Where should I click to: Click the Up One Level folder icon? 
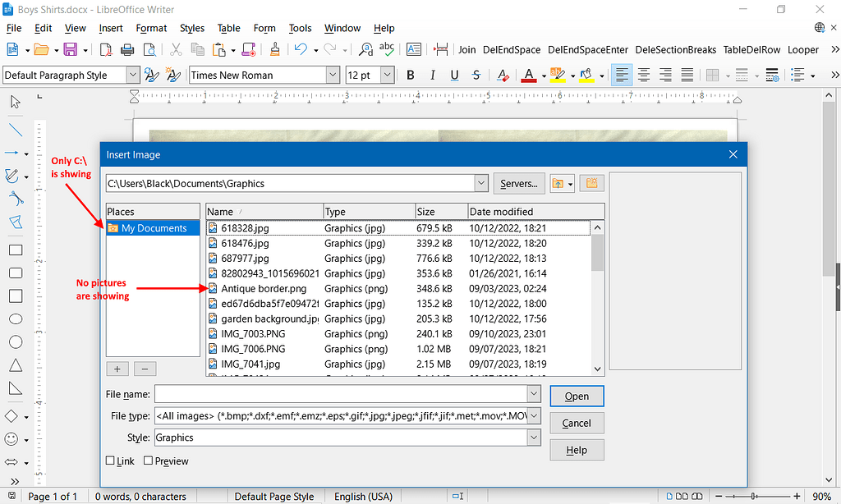[557, 183]
